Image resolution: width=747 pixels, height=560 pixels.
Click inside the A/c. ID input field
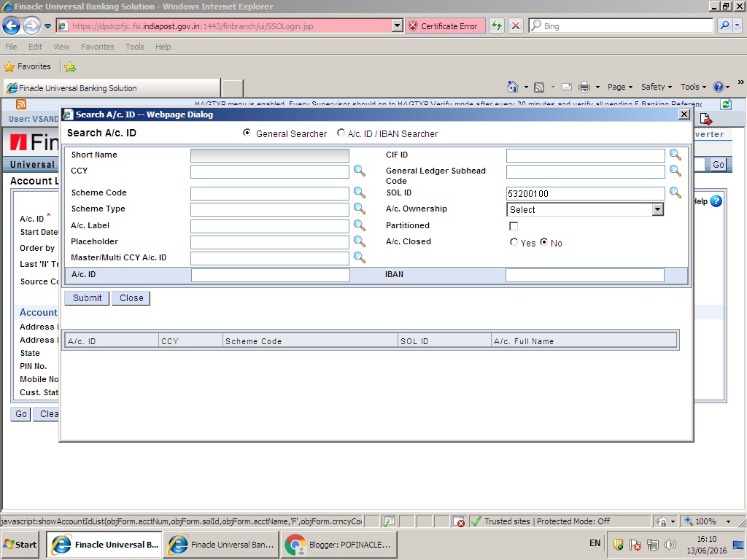click(270, 275)
